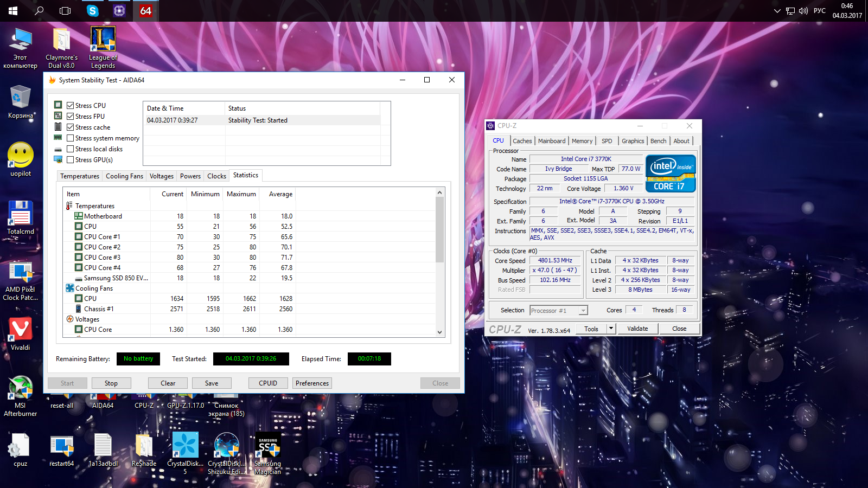This screenshot has width=868, height=488.
Task: Switch to AIDA64 taskbar icon
Action: [x=146, y=11]
